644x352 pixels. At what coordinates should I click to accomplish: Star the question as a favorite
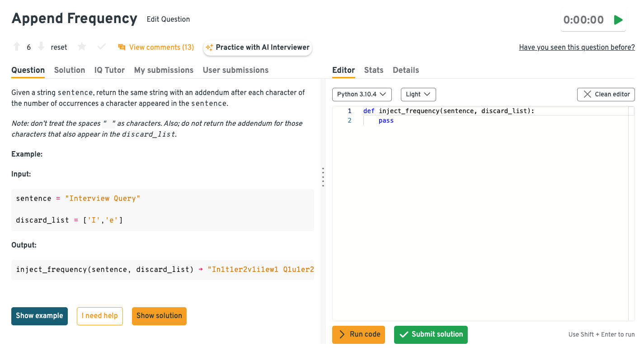[82, 46]
